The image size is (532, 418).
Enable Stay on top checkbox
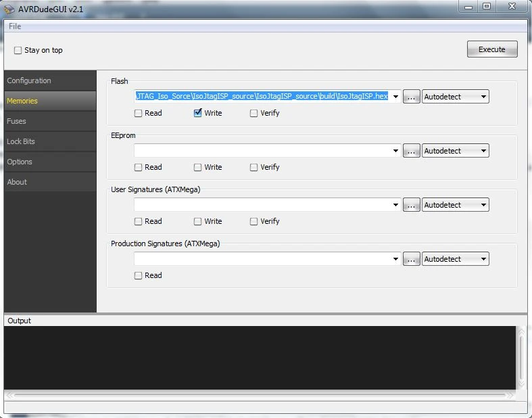(x=18, y=50)
